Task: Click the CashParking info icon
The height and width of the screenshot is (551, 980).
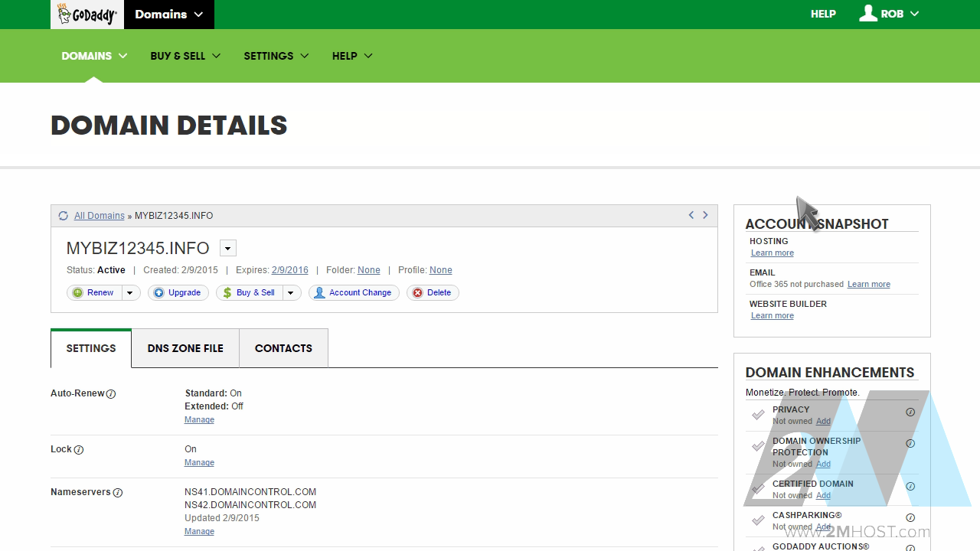Action: 910,517
